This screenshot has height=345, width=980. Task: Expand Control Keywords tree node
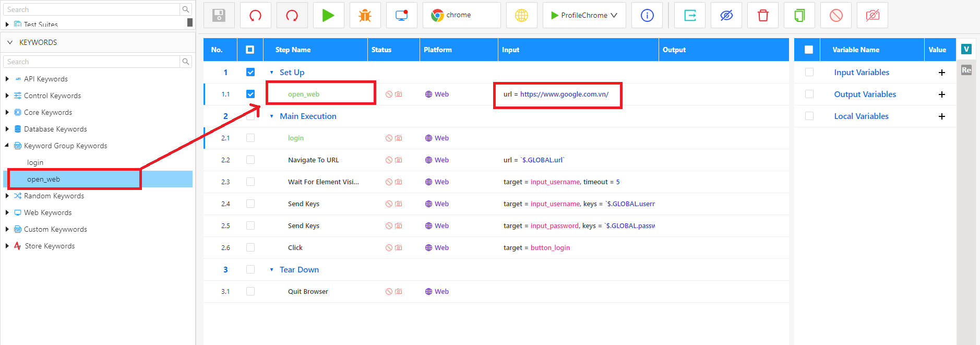point(7,96)
